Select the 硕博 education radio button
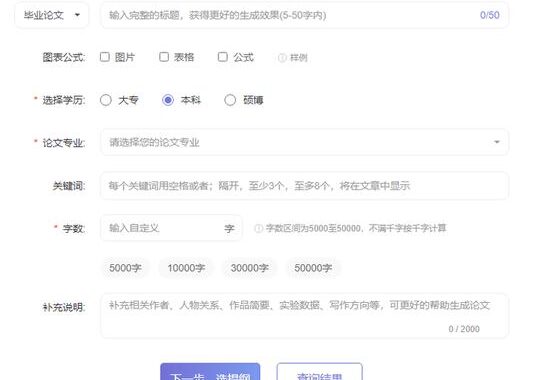537x380 pixels. (x=230, y=100)
